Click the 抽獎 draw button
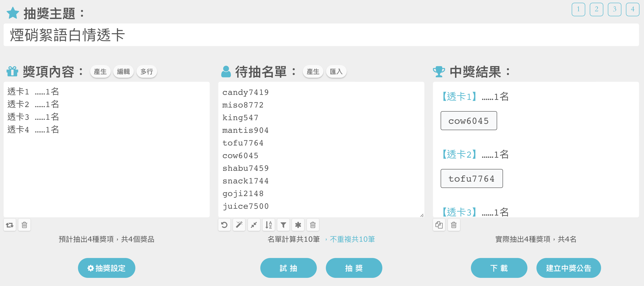 tap(354, 268)
